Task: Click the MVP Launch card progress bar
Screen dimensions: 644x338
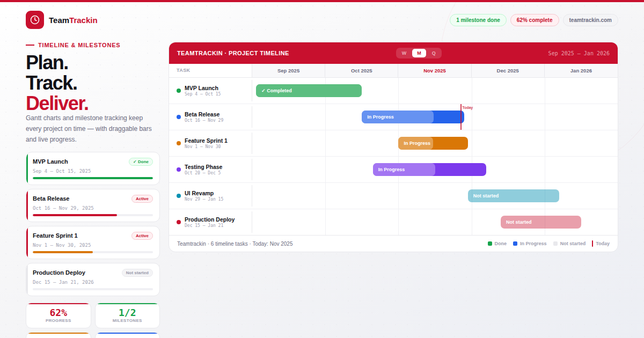Action: (x=93, y=178)
